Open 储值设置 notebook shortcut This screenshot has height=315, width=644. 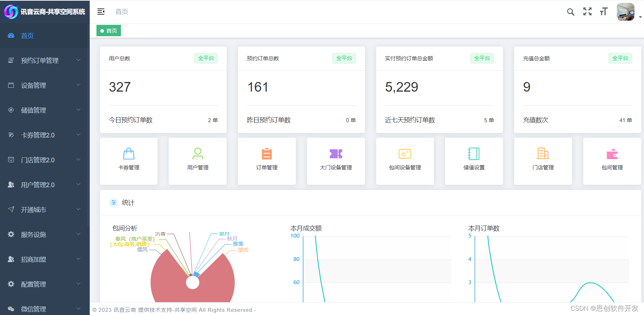click(474, 161)
